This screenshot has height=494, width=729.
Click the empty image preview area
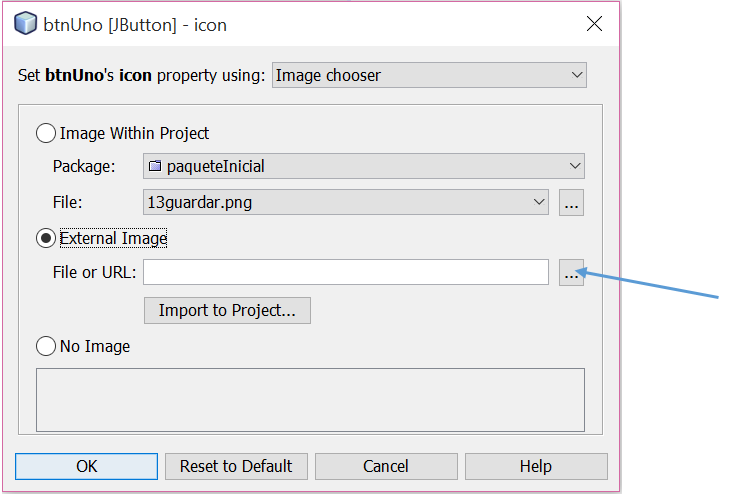pos(310,400)
